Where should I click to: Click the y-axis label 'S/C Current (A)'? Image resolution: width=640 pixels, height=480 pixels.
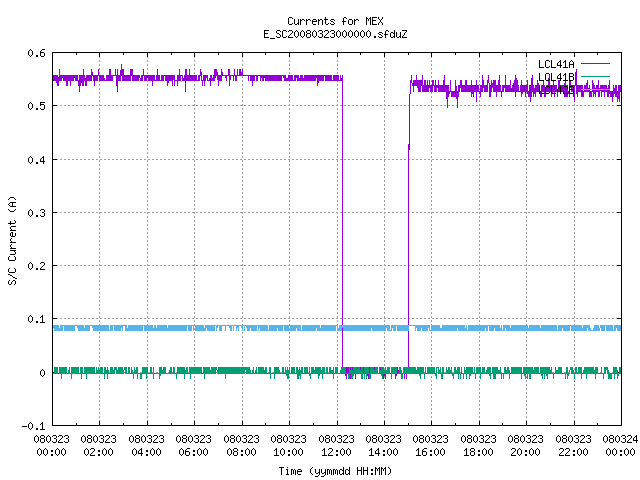[13, 240]
